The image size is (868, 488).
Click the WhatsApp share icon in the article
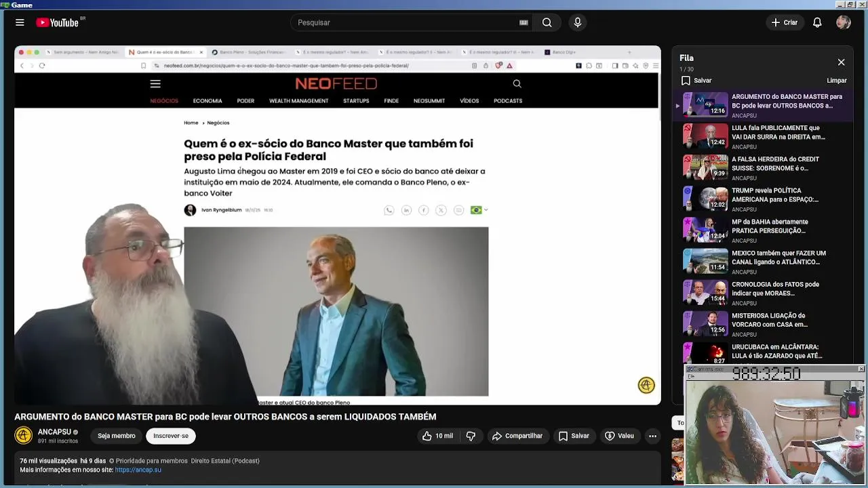[389, 211]
